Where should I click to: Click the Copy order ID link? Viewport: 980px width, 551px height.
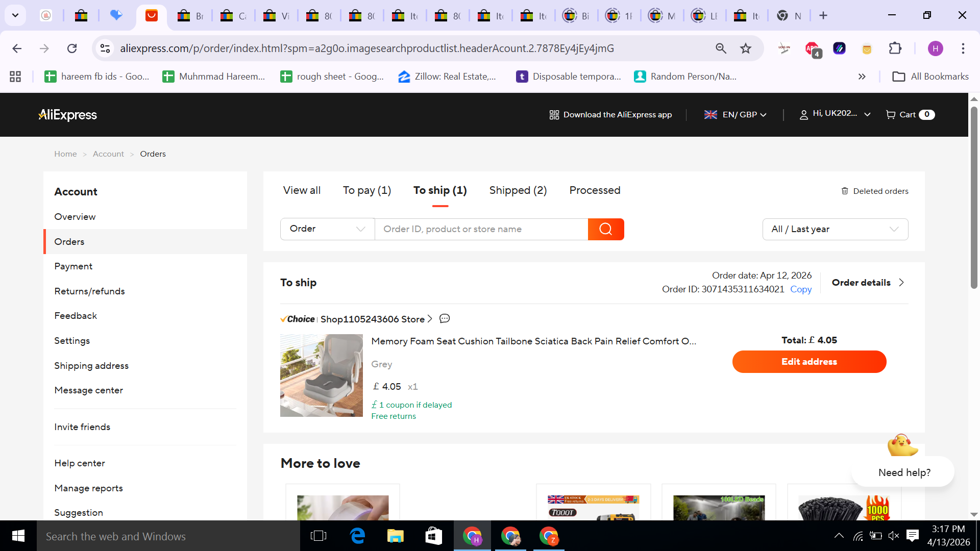(x=800, y=289)
